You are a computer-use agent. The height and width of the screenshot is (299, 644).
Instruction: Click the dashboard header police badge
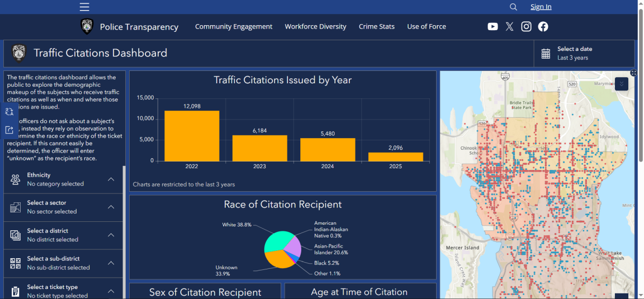(19, 54)
